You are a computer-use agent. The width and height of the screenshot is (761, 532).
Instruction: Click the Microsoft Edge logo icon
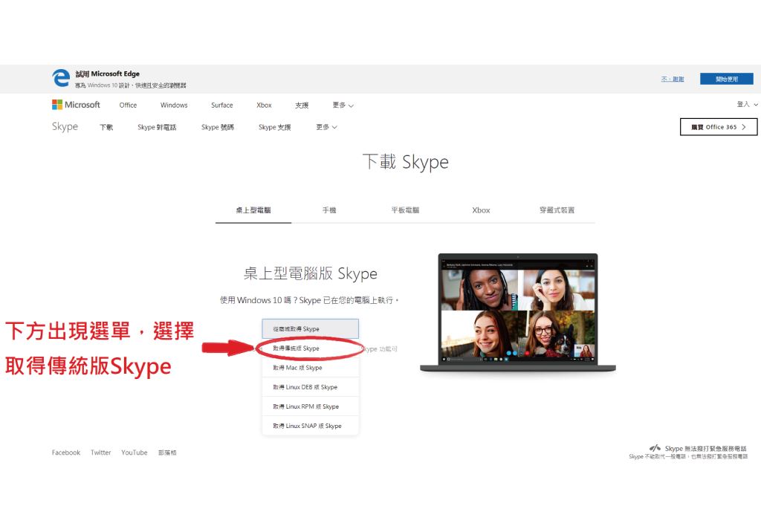click(61, 78)
